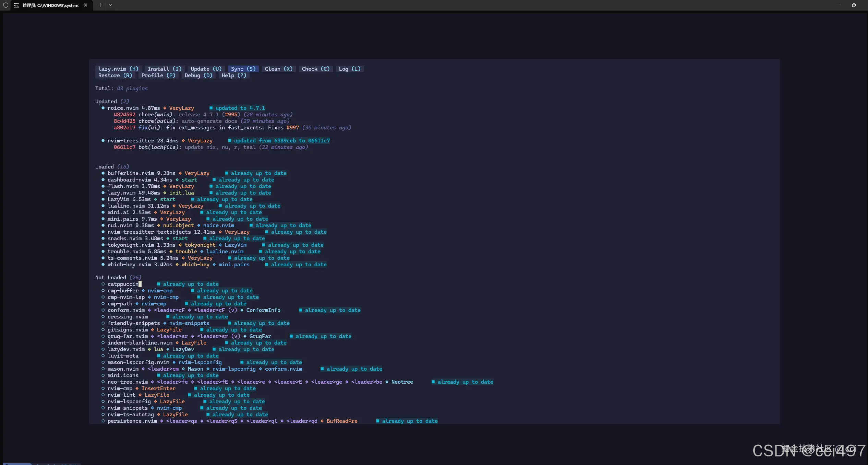Open the Install (I) menu
The height and width of the screenshot is (465, 868).
coord(164,69)
